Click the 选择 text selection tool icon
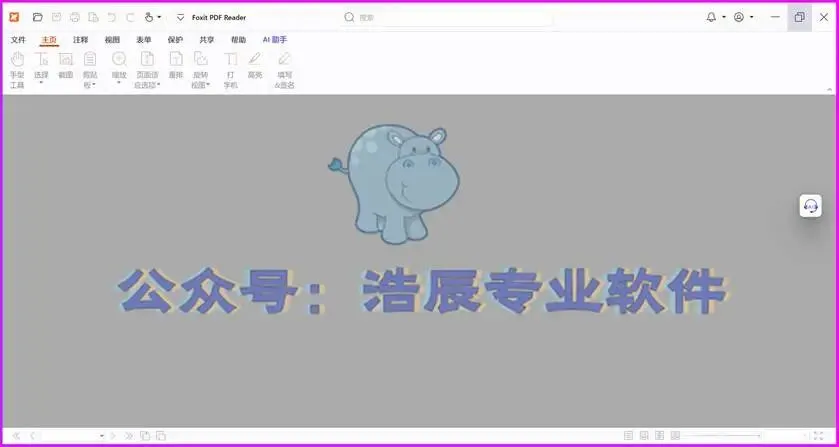This screenshot has width=839, height=447. point(41,59)
